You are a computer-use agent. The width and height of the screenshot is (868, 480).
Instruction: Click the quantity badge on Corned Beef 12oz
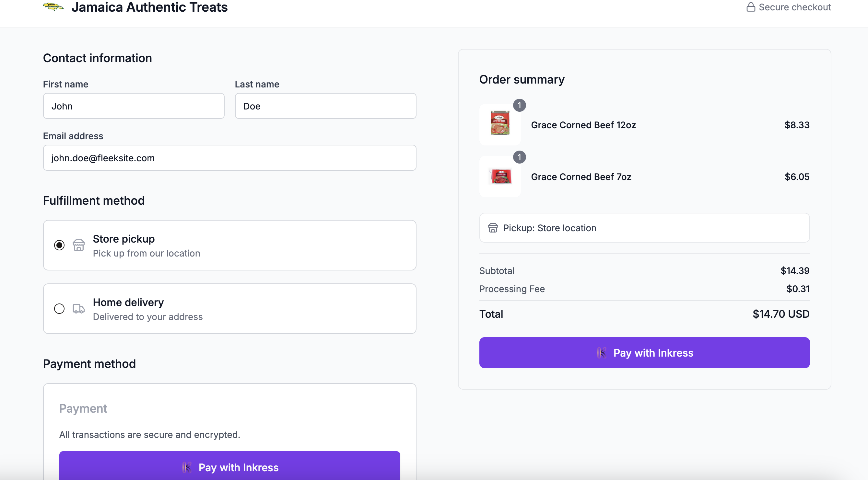[519, 105]
